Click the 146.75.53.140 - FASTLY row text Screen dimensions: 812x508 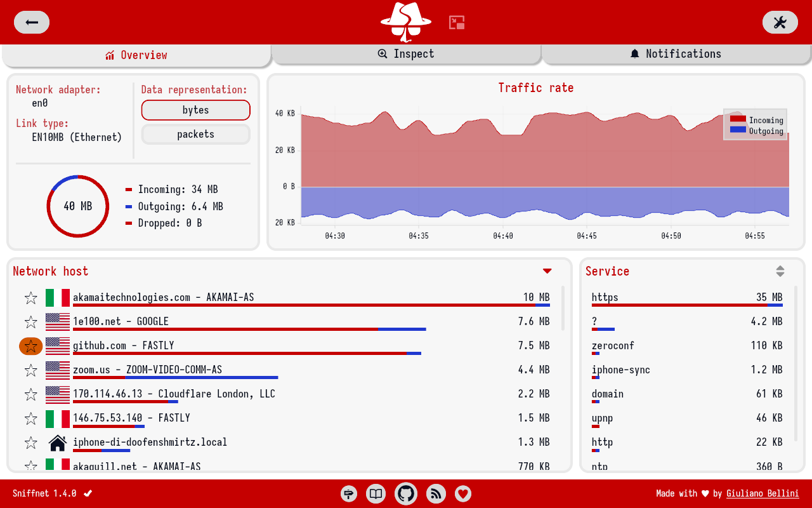tap(131, 418)
